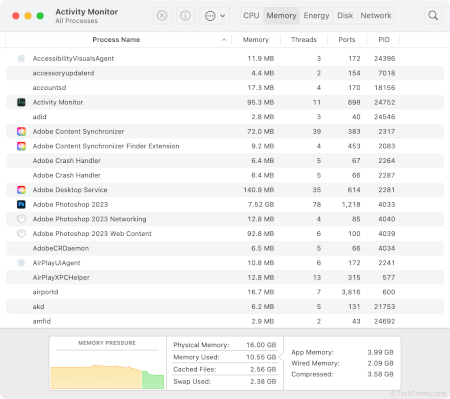Sort by the Ports column header

(x=347, y=40)
